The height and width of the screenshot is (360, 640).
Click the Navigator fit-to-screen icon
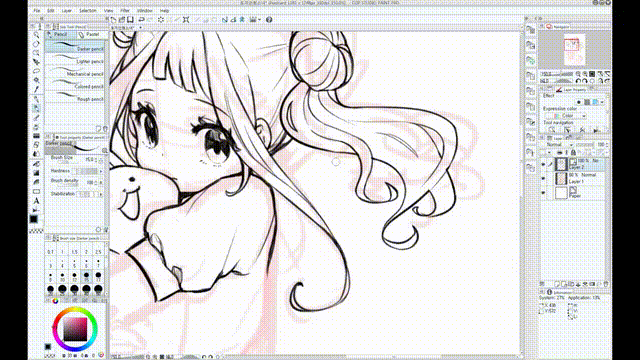pyautogui.click(x=592, y=74)
